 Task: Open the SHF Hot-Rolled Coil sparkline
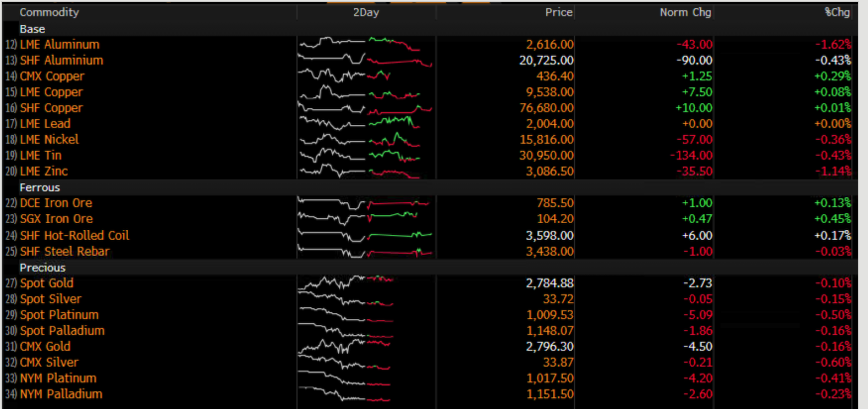[365, 236]
